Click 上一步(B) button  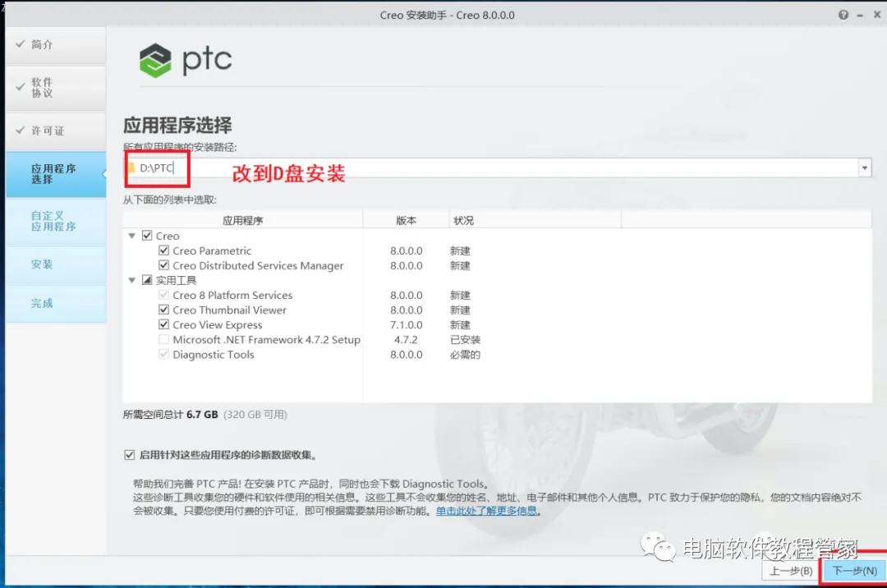[791, 571]
